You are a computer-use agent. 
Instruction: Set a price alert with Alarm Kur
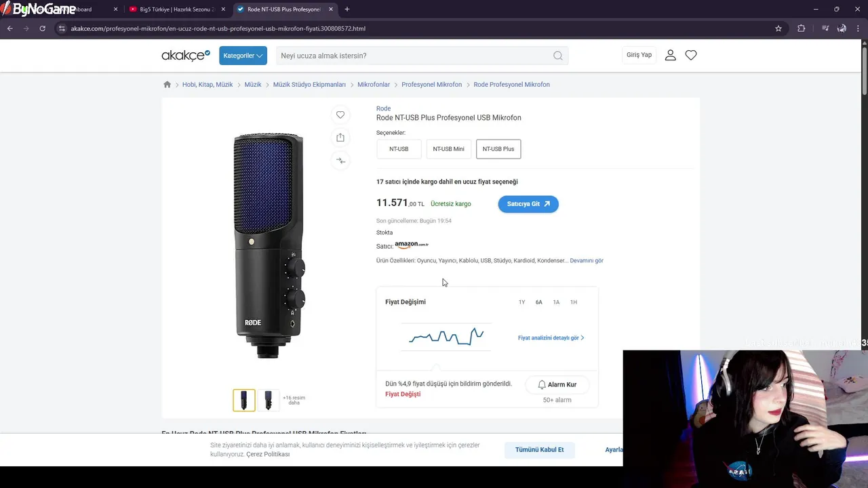(557, 384)
